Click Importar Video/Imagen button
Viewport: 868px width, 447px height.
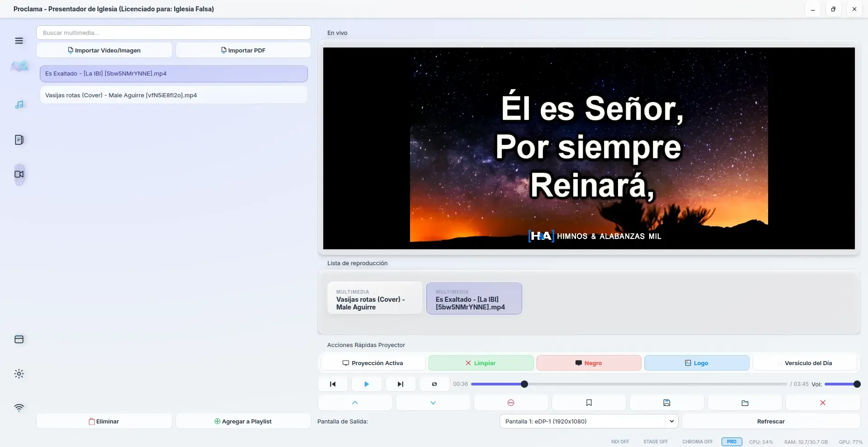point(104,50)
